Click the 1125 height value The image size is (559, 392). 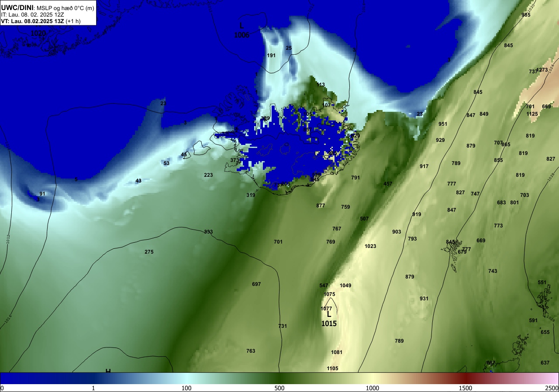pyautogui.click(x=532, y=114)
